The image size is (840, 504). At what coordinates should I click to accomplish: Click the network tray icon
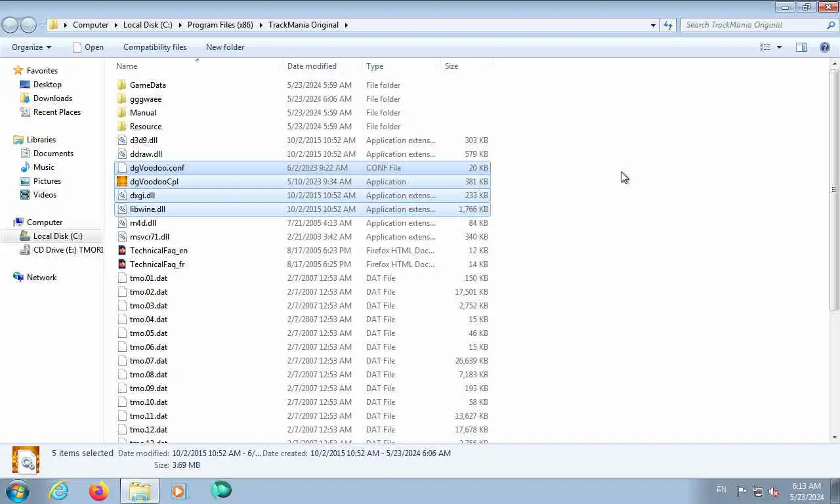[758, 491]
